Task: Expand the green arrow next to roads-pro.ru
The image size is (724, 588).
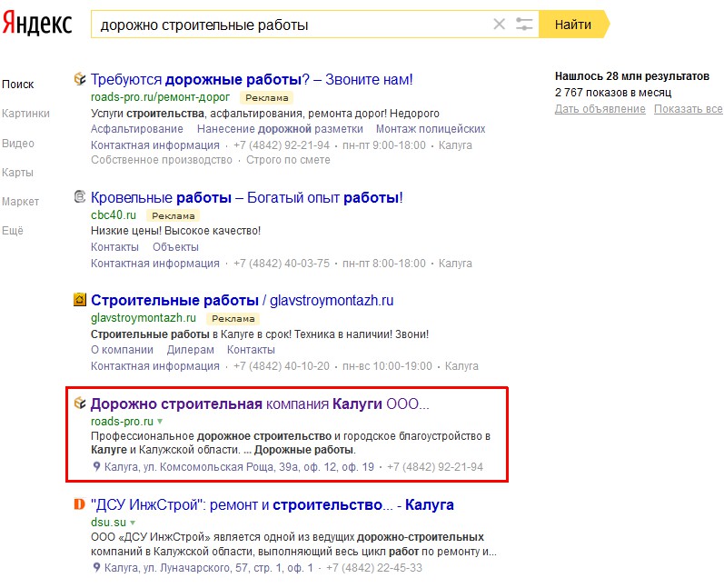Action: coord(160,422)
